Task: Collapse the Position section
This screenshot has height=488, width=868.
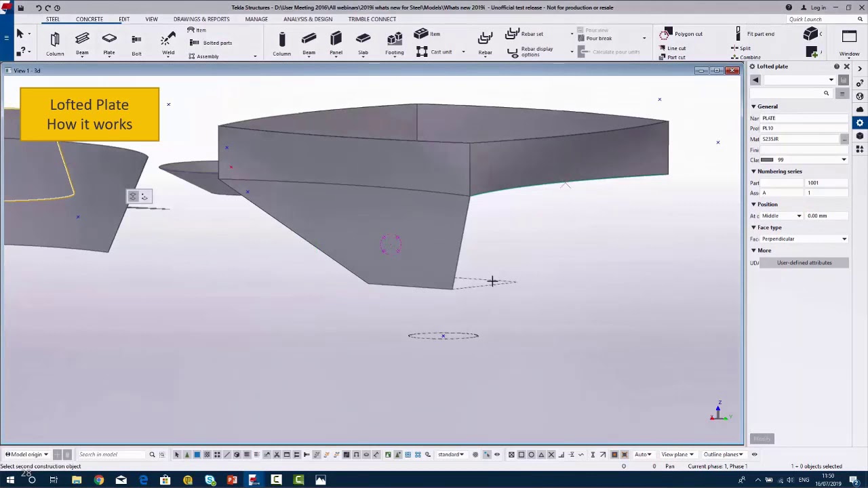Action: click(753, 204)
